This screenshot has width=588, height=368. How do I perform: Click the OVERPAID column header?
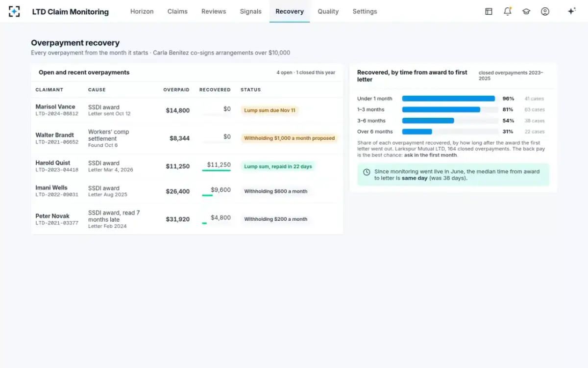pyautogui.click(x=176, y=90)
